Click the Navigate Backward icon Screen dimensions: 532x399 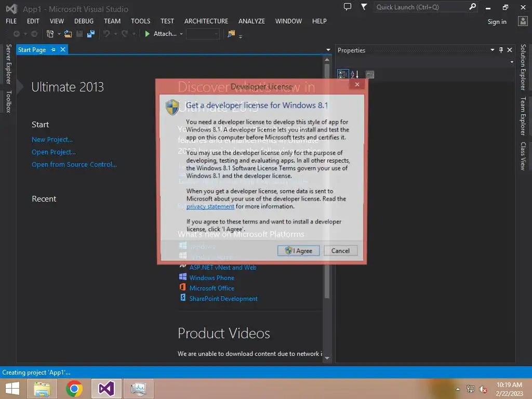pos(16,34)
